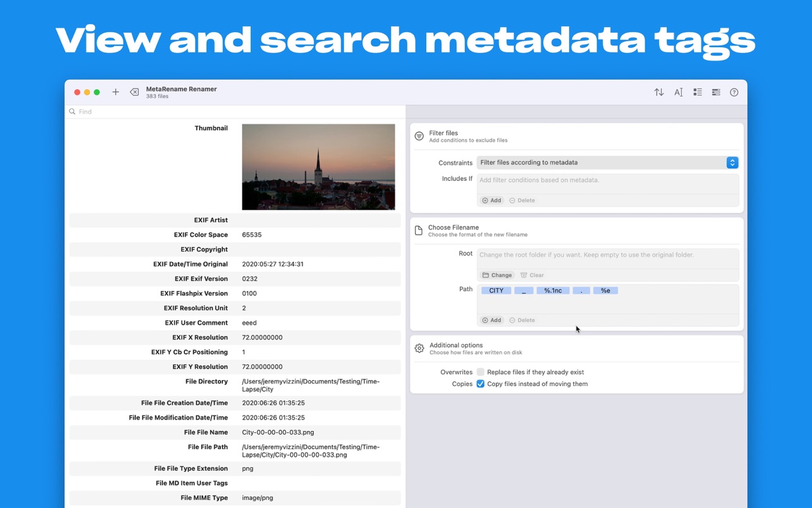Image resolution: width=812 pixels, height=508 pixels.
Task: Select the CITY token in Path
Action: [496, 291]
